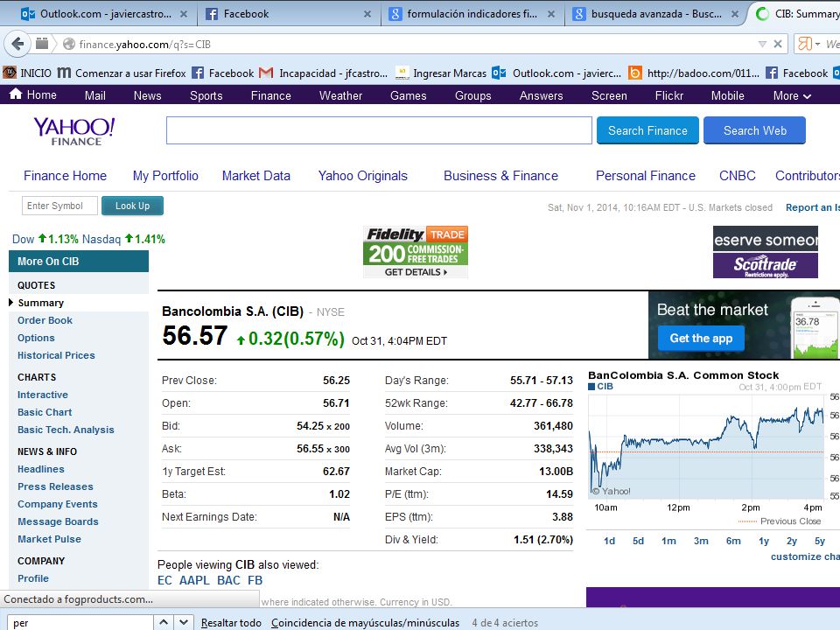
Task: Open Order Book in sidebar
Action: coord(45,320)
